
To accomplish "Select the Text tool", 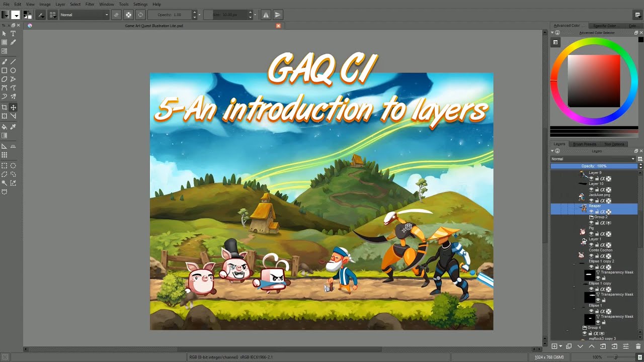I will [13, 34].
